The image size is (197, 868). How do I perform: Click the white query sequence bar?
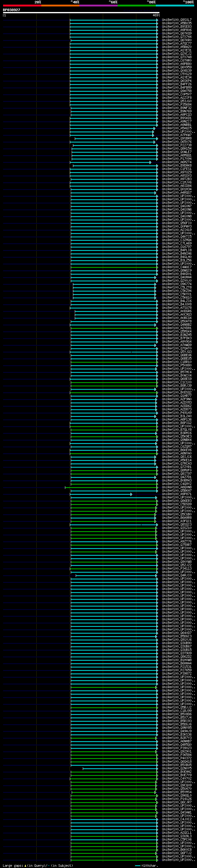click(x=81, y=12)
